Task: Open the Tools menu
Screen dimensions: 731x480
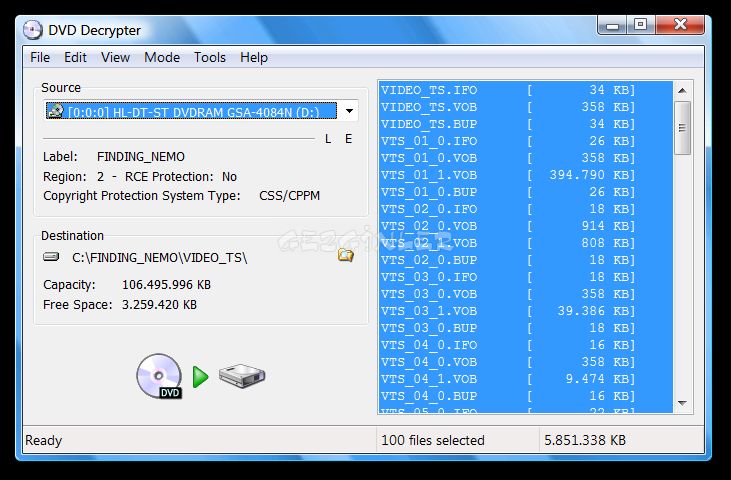Action: [210, 57]
